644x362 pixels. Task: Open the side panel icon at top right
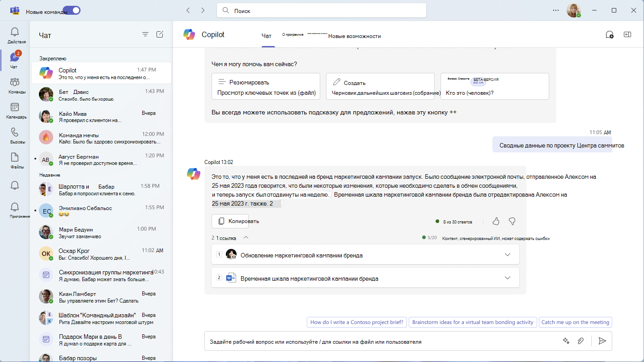[627, 34]
